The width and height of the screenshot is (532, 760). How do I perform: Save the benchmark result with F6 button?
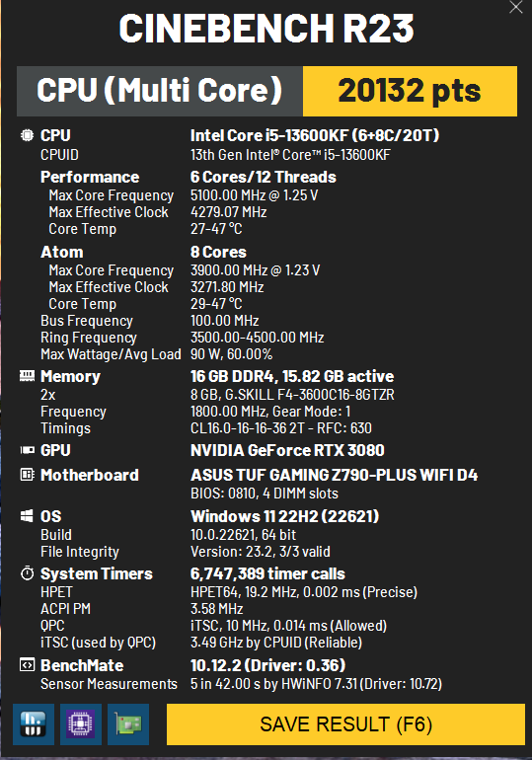click(x=345, y=724)
